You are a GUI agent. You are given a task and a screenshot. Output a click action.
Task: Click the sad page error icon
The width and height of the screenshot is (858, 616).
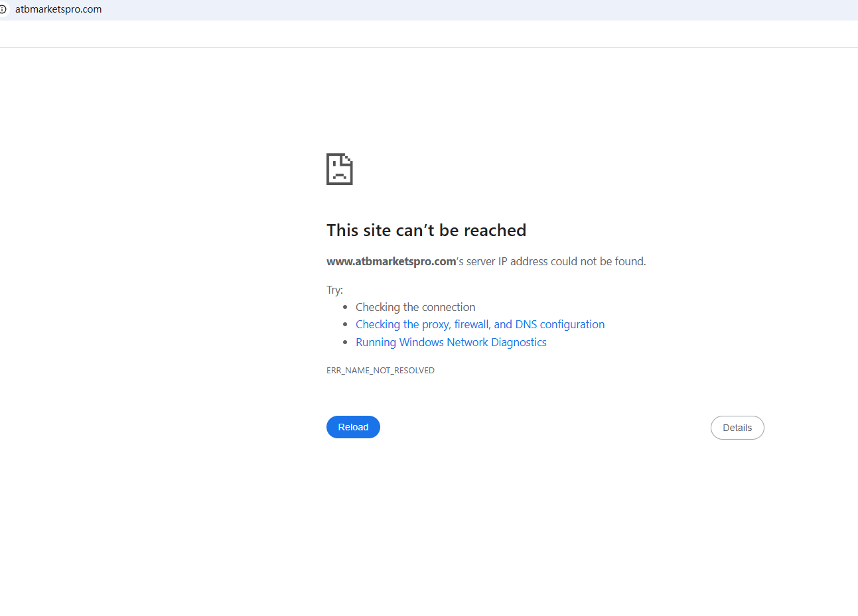[x=339, y=169]
